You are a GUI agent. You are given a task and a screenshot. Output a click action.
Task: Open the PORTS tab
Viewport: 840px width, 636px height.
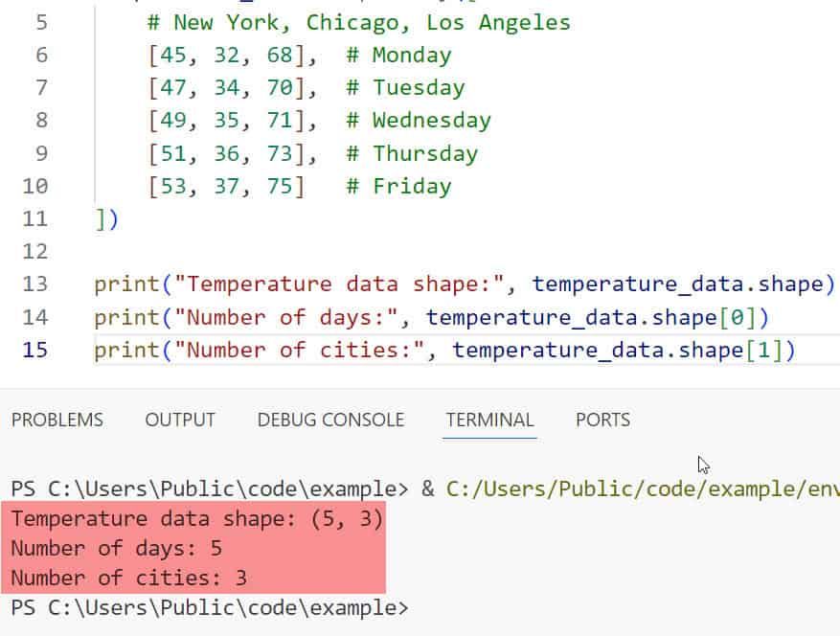pos(602,420)
